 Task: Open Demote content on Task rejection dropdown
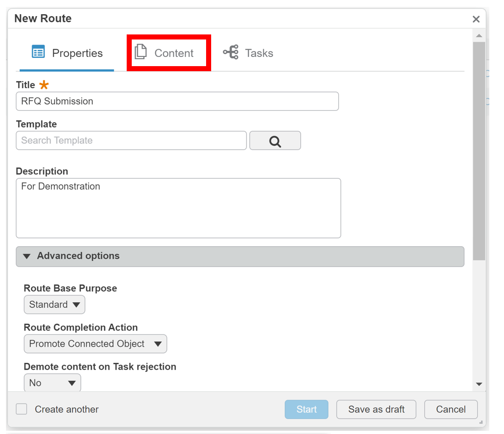52,383
